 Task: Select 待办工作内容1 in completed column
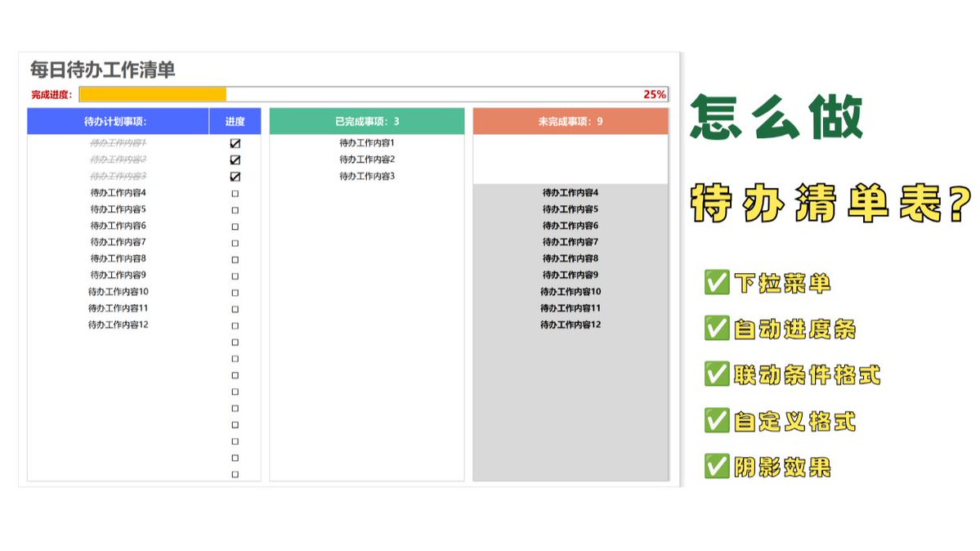click(x=367, y=142)
